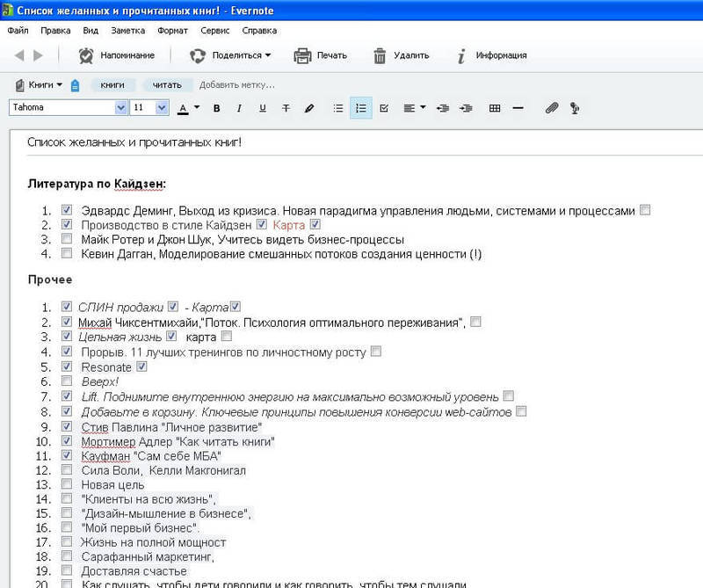Expand the font color dropdown arrow
The height and width of the screenshot is (588, 703).
pyautogui.click(x=196, y=107)
